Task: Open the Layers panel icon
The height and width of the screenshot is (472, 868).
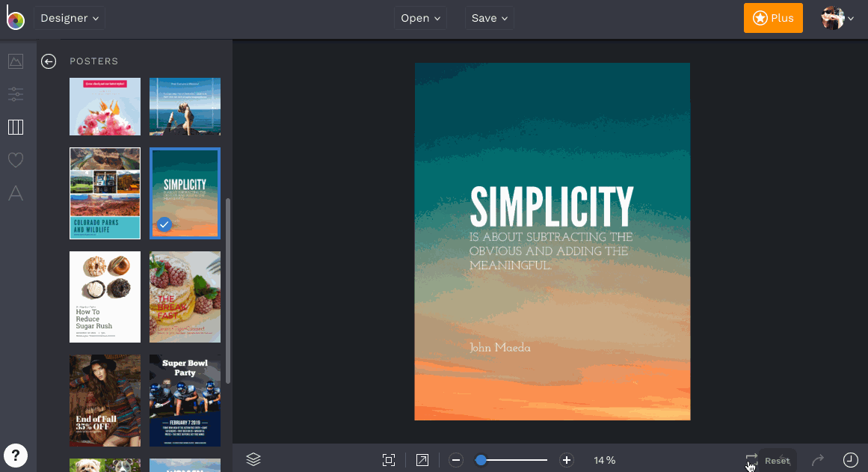Action: click(253, 459)
